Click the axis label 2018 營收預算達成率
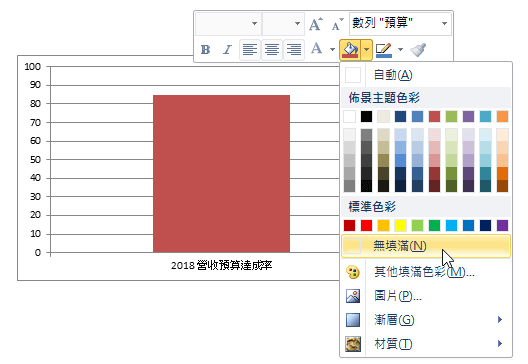528x364 pixels. 221,266
